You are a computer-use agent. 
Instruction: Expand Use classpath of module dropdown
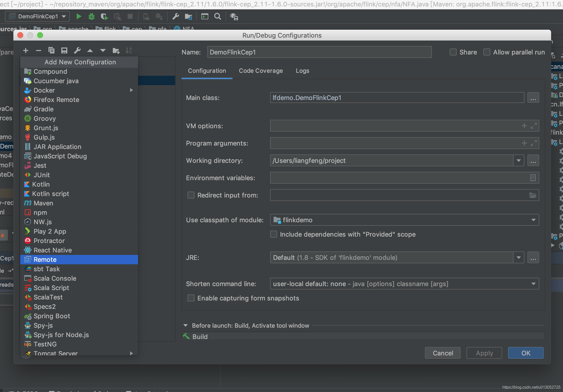tap(534, 220)
